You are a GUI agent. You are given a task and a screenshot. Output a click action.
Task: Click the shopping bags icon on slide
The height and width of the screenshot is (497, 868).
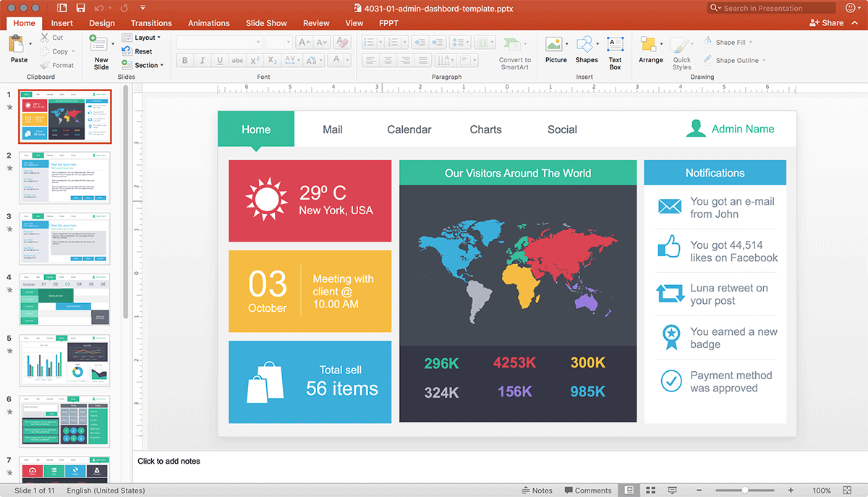(x=265, y=381)
